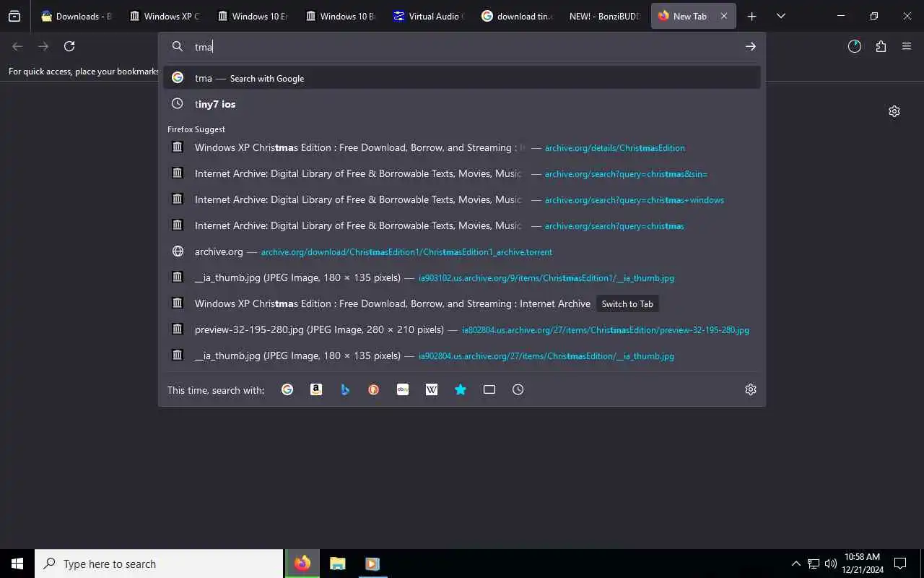The height and width of the screenshot is (578, 924).
Task: Click the Firefox taskbar icon
Action: [302, 564]
